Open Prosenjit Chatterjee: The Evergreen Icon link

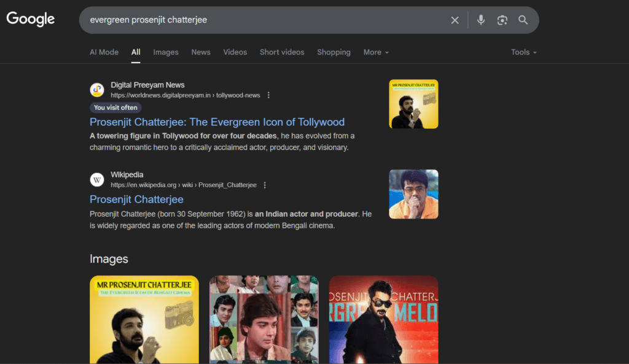click(217, 122)
